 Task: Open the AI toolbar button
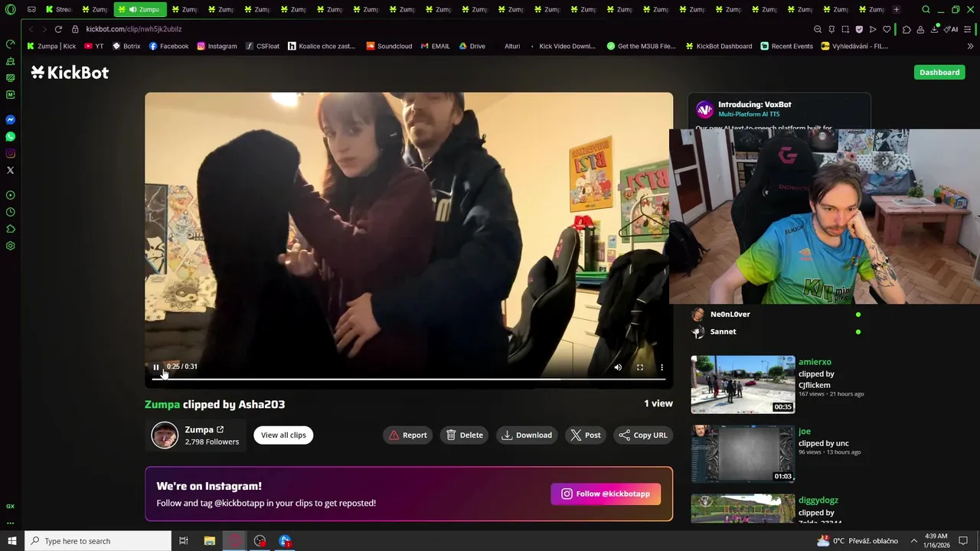pos(951,29)
